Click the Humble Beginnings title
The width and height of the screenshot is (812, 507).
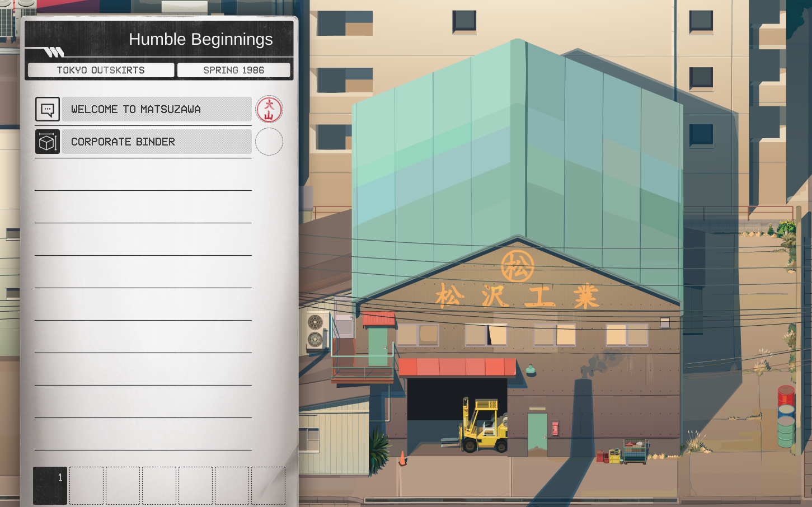point(201,39)
